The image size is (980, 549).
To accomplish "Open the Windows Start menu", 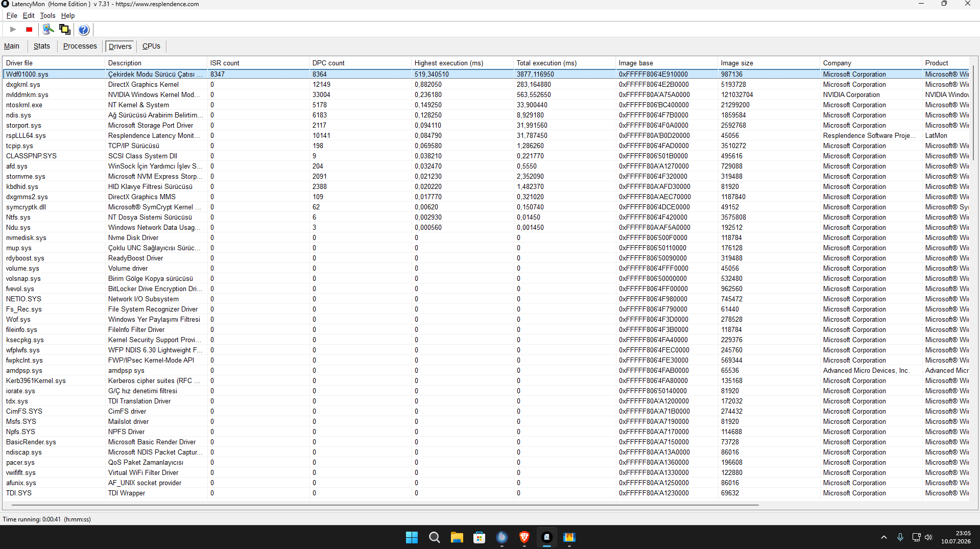I will (412, 537).
